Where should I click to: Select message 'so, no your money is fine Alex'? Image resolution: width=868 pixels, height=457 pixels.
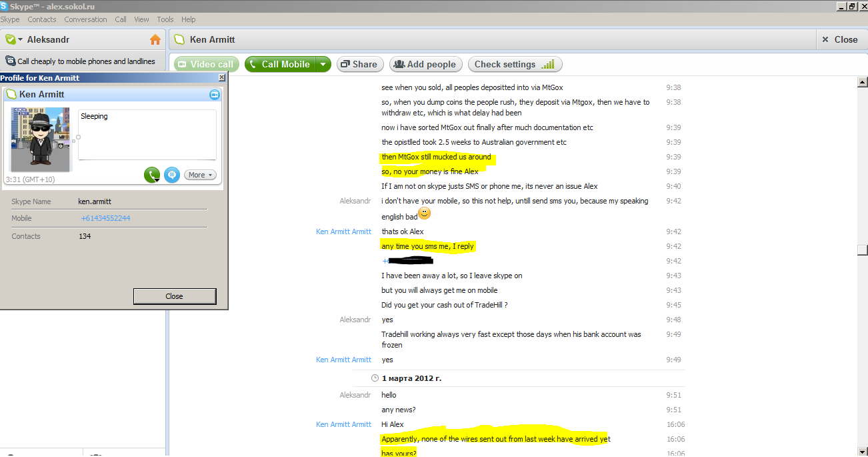(430, 171)
